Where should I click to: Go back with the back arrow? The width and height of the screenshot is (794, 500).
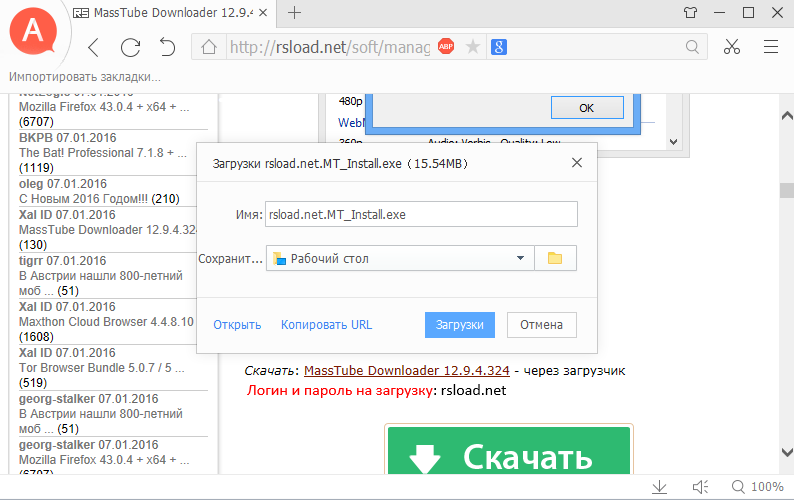click(x=94, y=48)
